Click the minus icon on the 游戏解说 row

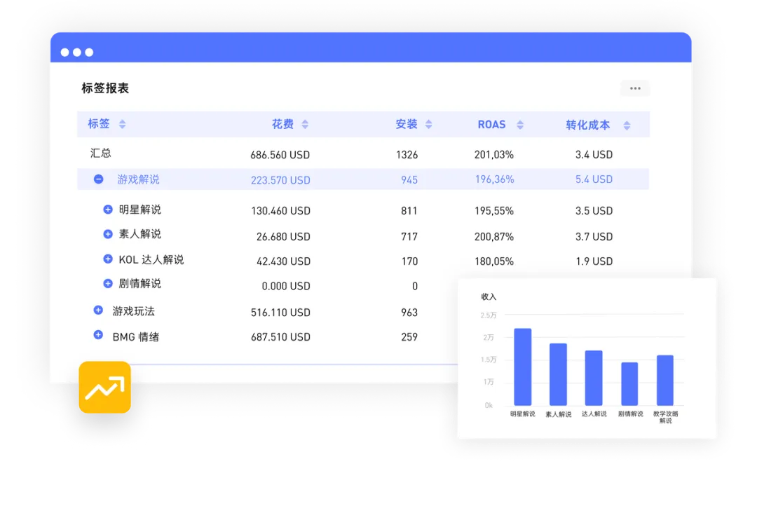[97, 179]
